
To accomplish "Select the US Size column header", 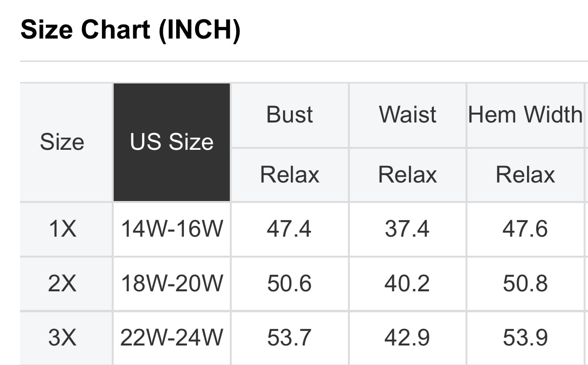I will [x=172, y=142].
